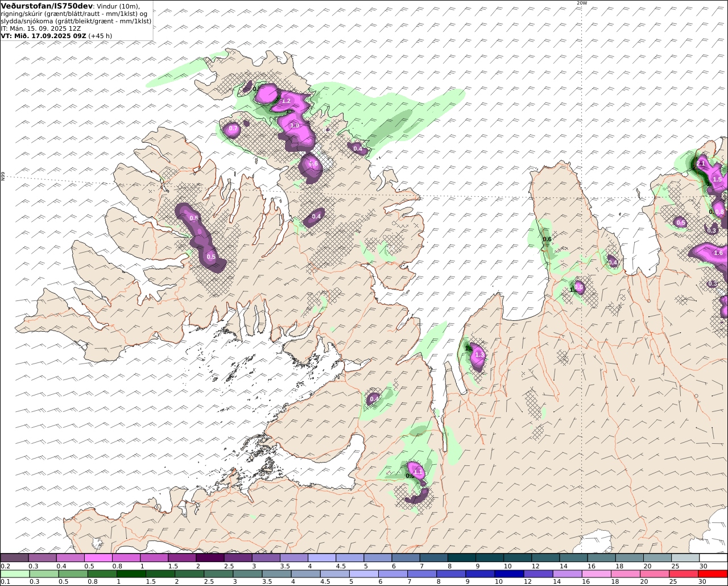Select bottom legend swatch between 18 and 20
Image resolution: width=728 pixels, height=586 pixels.
pyautogui.click(x=624, y=573)
